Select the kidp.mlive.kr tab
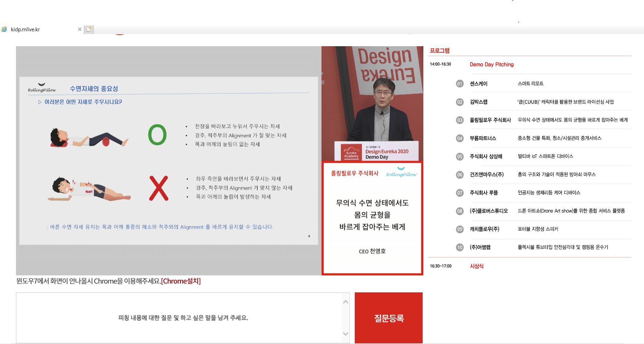The height and width of the screenshot is (344, 644). click(41, 29)
